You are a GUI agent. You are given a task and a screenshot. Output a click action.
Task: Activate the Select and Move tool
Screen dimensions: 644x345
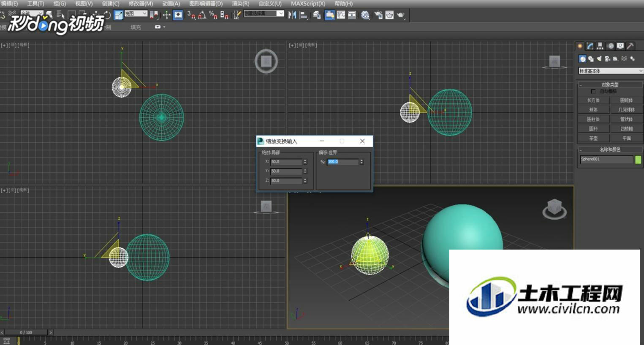96,15
